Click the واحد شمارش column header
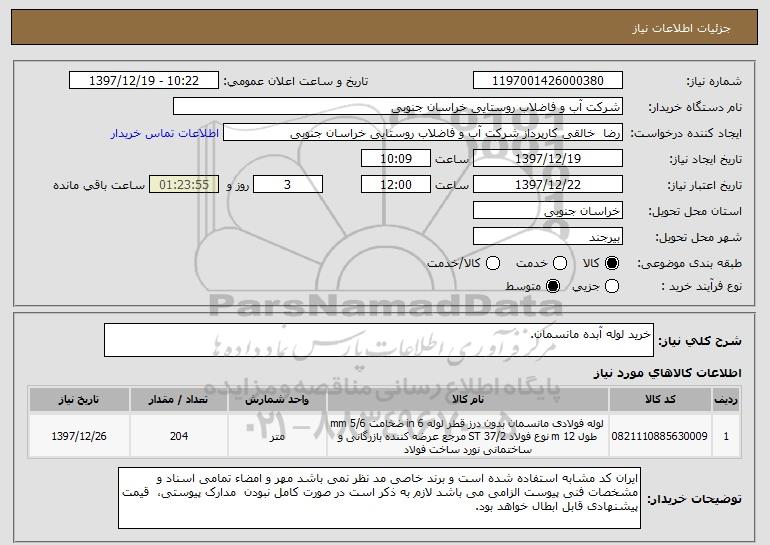 [x=277, y=400]
